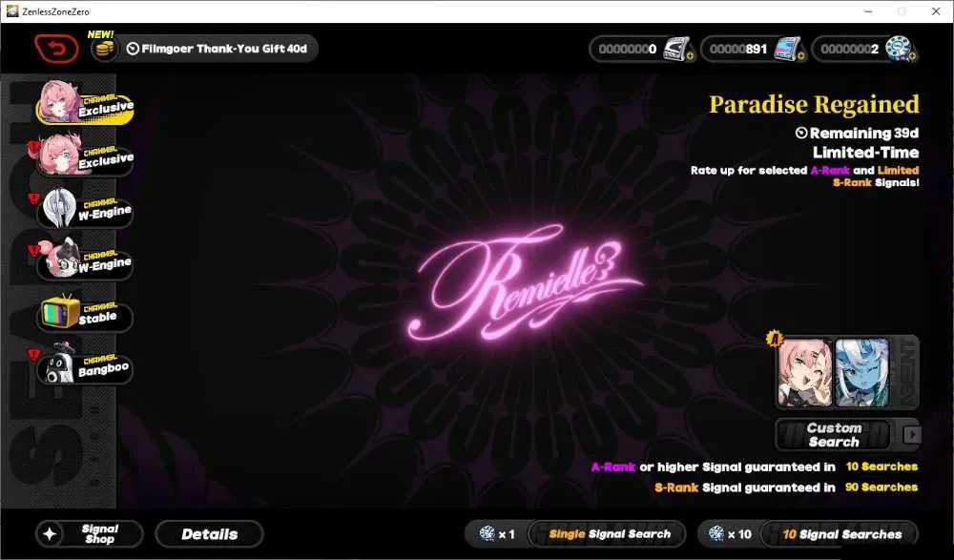Viewport: 954px width, 560px height.
Task: Open the second W-Engine Channel tab
Action: click(x=85, y=259)
